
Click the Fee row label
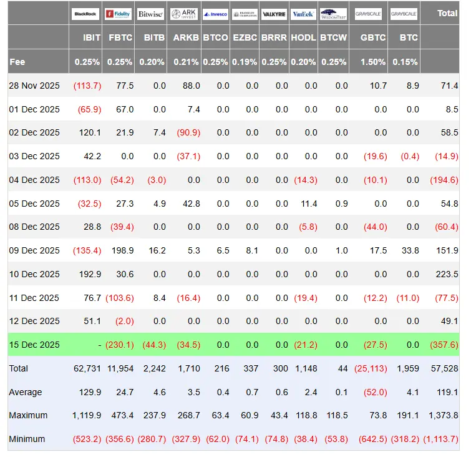[x=17, y=62]
